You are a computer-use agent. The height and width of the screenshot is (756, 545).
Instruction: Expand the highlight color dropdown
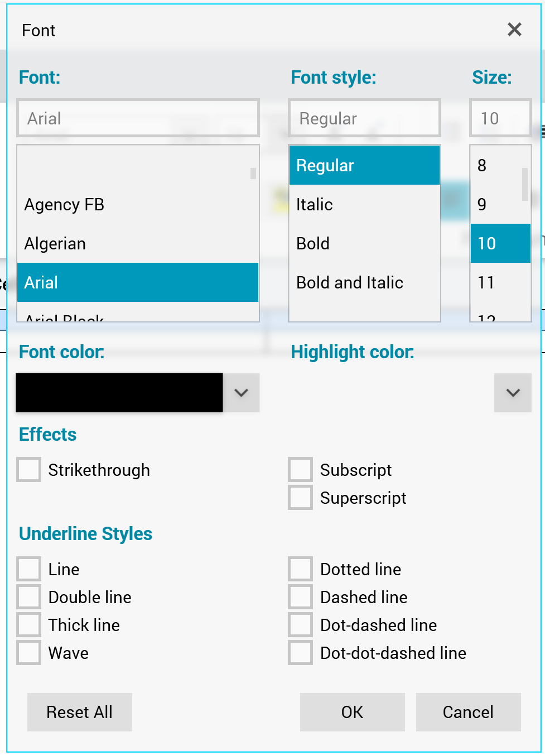tap(513, 393)
